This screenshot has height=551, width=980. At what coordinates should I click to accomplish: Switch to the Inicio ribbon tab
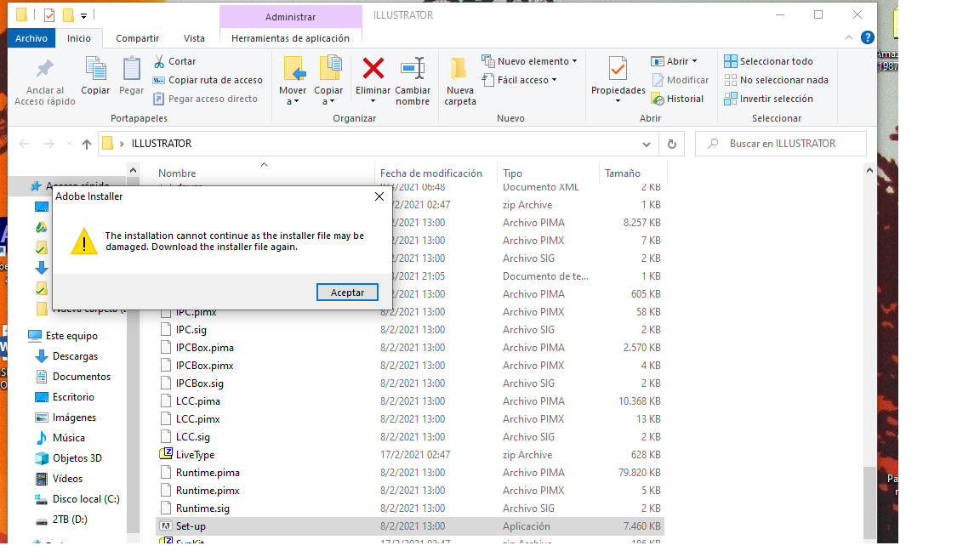(x=79, y=38)
